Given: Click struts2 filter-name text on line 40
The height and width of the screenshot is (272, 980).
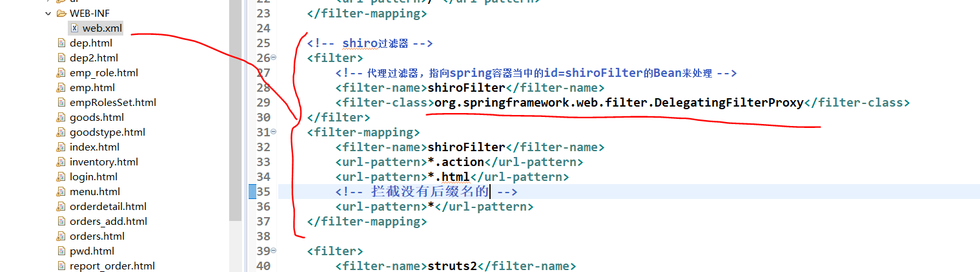Looking at the screenshot, I should 453,266.
